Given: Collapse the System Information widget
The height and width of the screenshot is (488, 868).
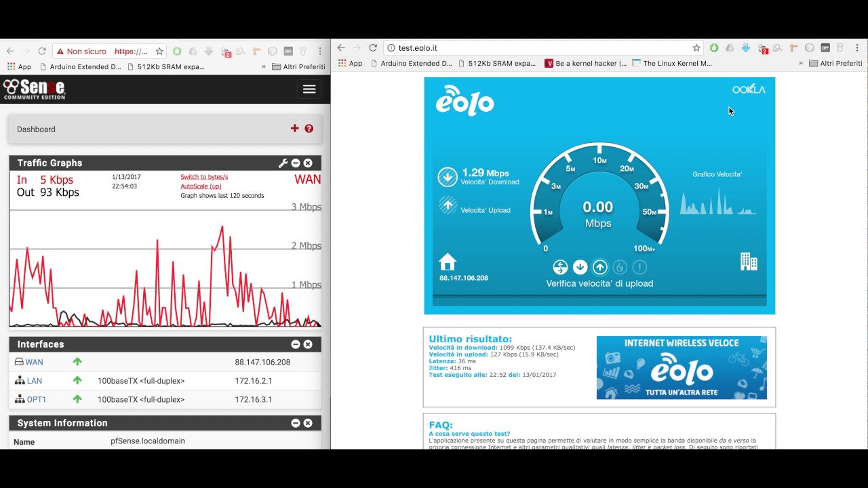Looking at the screenshot, I should click(x=296, y=423).
